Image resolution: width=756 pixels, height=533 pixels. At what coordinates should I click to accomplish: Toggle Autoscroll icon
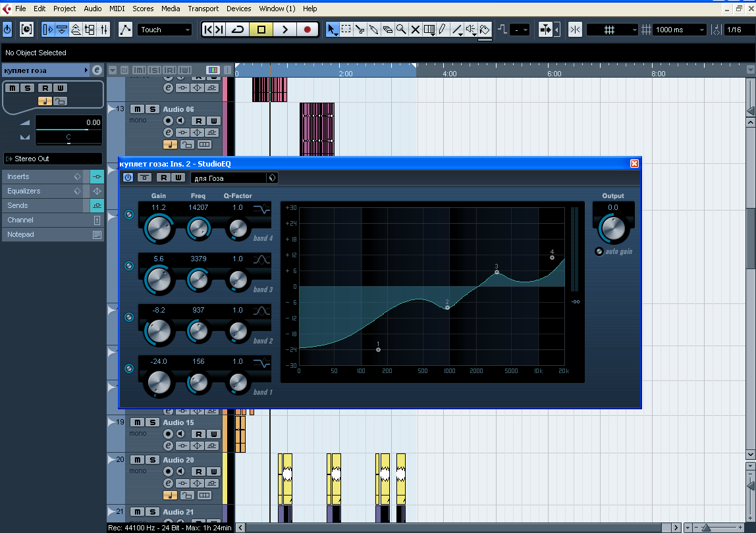click(x=545, y=30)
